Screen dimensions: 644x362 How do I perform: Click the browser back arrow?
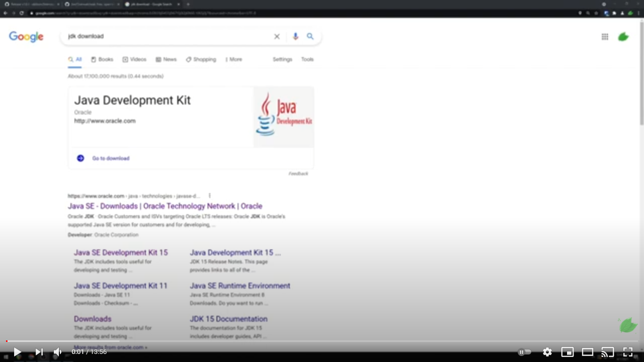6,13
